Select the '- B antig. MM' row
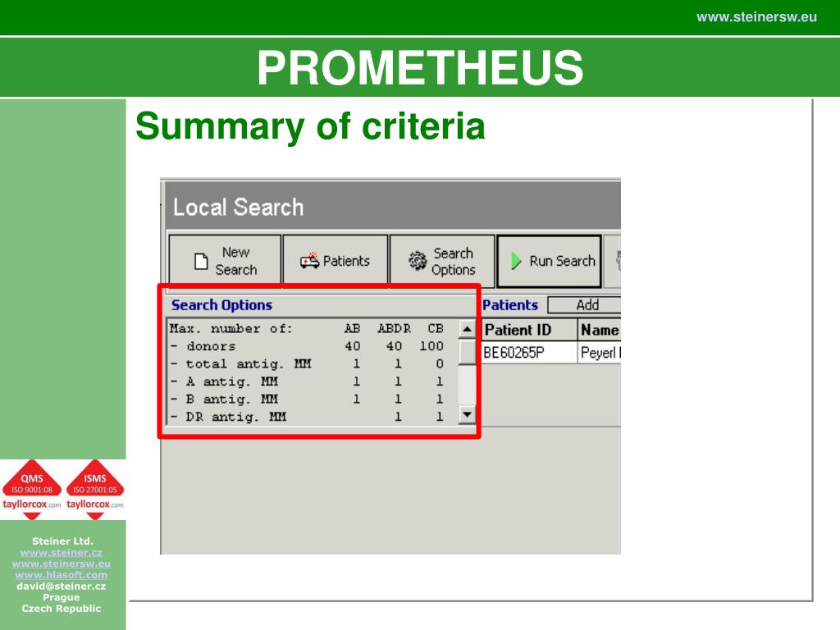The image size is (840, 630). coord(313,399)
